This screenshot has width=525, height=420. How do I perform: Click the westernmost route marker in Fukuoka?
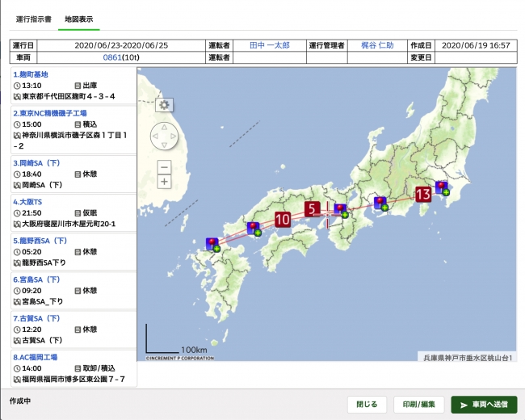point(212,243)
